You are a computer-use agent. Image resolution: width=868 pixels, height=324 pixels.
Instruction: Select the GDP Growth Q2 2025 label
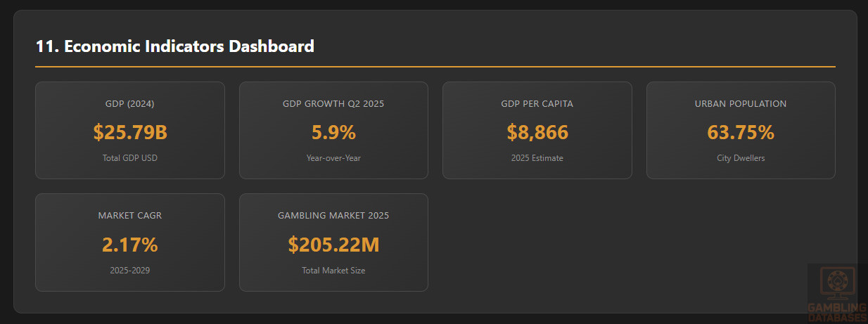point(333,104)
